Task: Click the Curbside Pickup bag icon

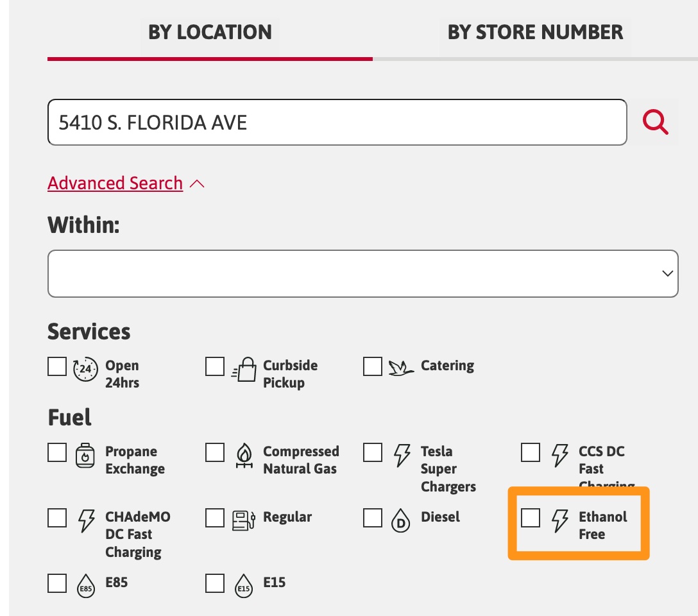Action: 244,370
